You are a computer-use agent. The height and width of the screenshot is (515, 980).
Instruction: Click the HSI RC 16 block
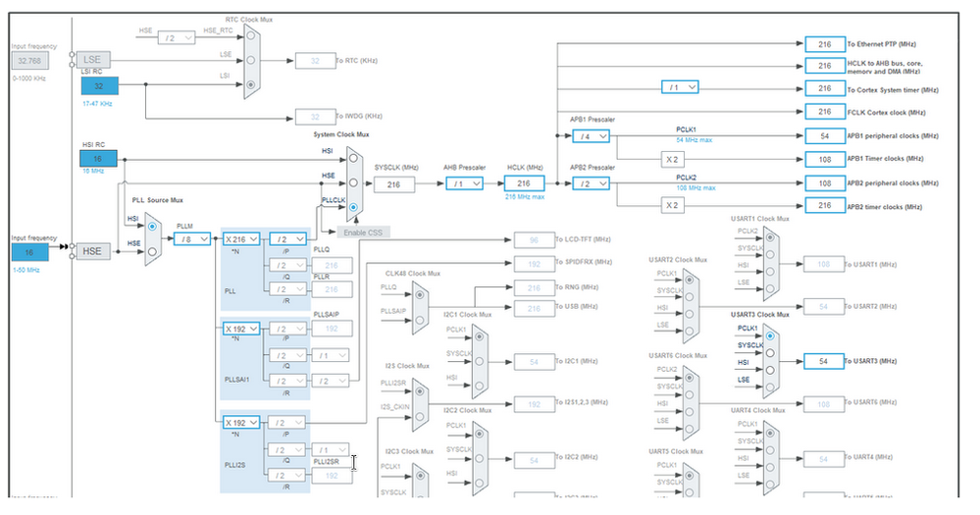point(98,159)
